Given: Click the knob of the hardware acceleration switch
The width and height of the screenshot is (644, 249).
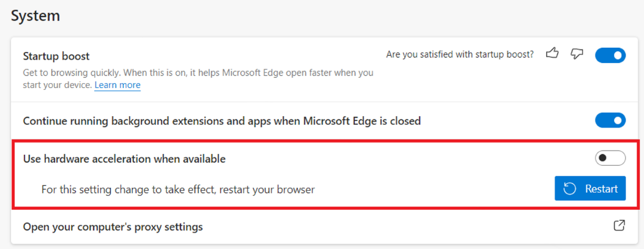Looking at the screenshot, I should pos(603,158).
